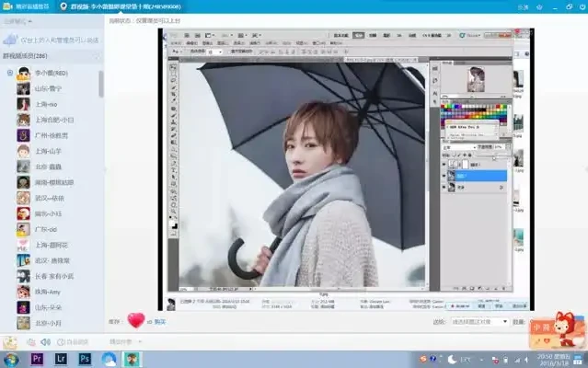Screen dimensions: 588x368
Task: Click the blue cloud app taskbar icon
Action: click(x=109, y=359)
